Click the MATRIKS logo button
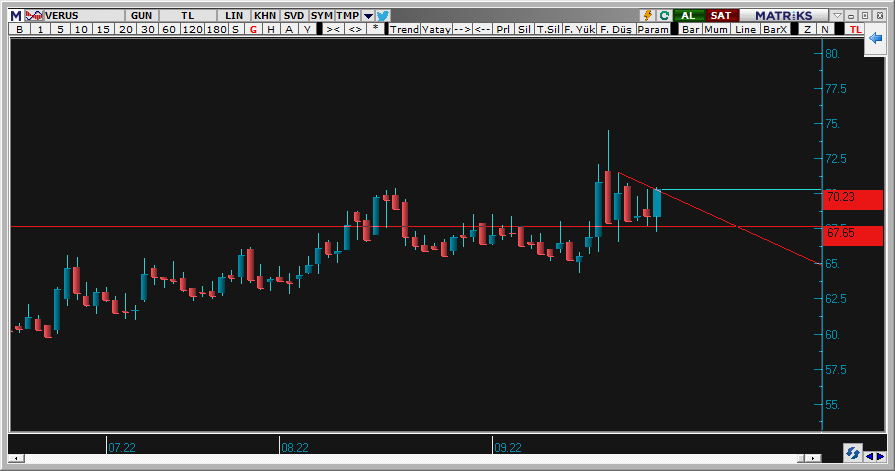 pos(784,15)
